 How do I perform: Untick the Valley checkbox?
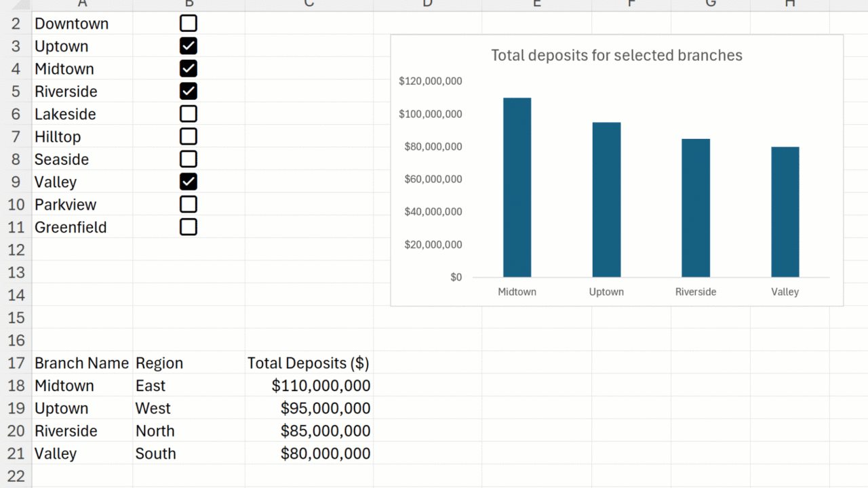click(x=189, y=182)
